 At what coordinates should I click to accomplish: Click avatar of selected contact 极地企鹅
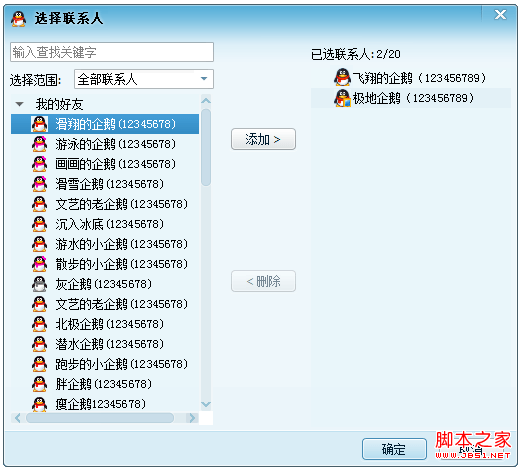pos(342,98)
